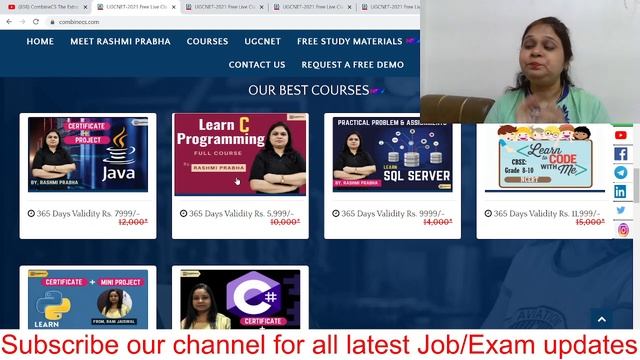The image size is (640, 360).
Task: Open the Learn C Programming course thumbnail
Action: [240, 154]
